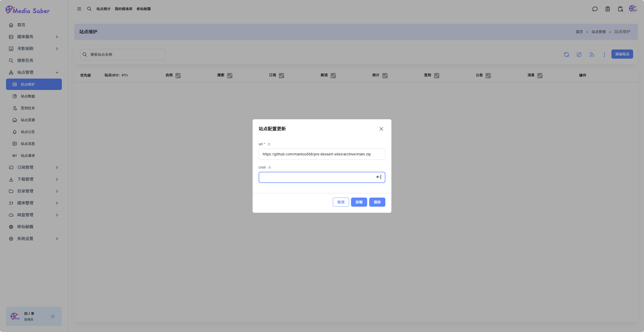
Task: Click the refresh sites icon in toolbar
Action: (x=567, y=55)
